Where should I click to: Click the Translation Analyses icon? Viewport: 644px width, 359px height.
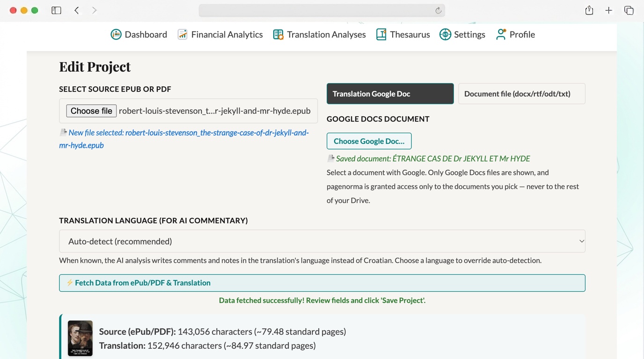[x=278, y=34]
